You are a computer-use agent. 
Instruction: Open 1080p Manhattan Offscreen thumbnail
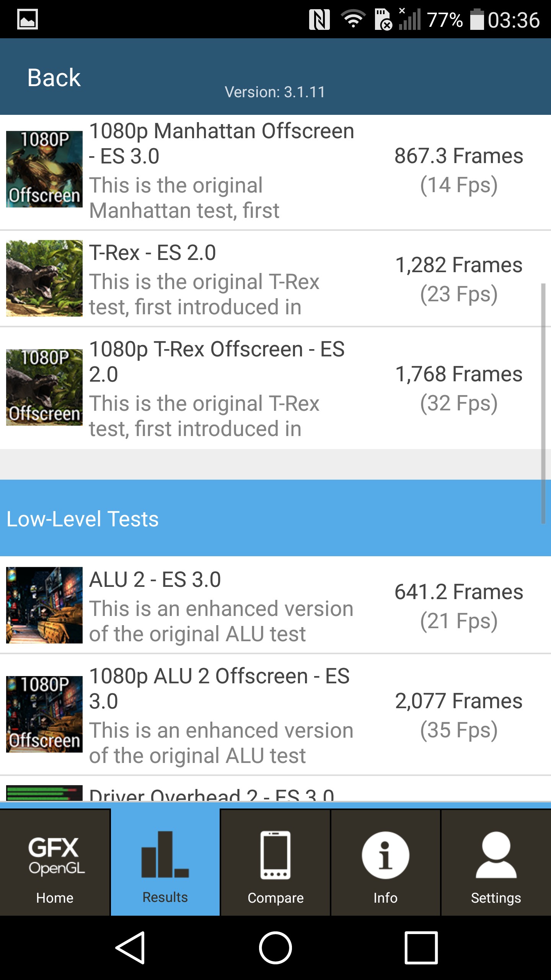pyautogui.click(x=44, y=169)
